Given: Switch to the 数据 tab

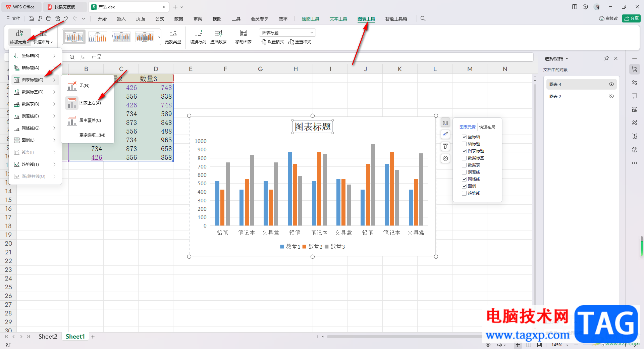Looking at the screenshot, I should point(179,19).
